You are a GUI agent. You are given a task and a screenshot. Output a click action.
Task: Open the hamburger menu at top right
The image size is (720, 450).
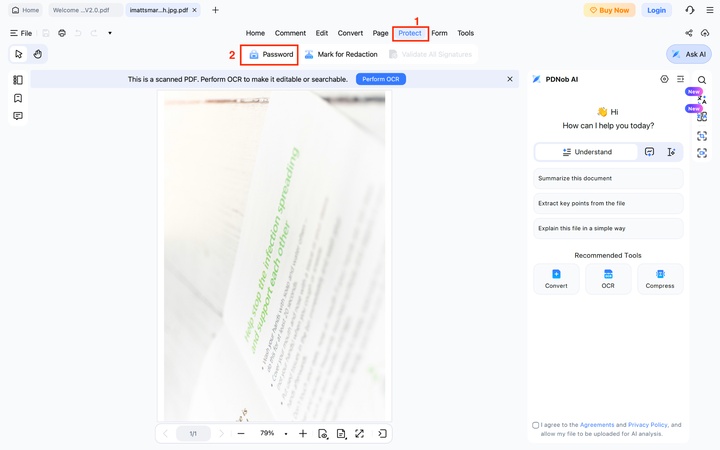pos(710,10)
